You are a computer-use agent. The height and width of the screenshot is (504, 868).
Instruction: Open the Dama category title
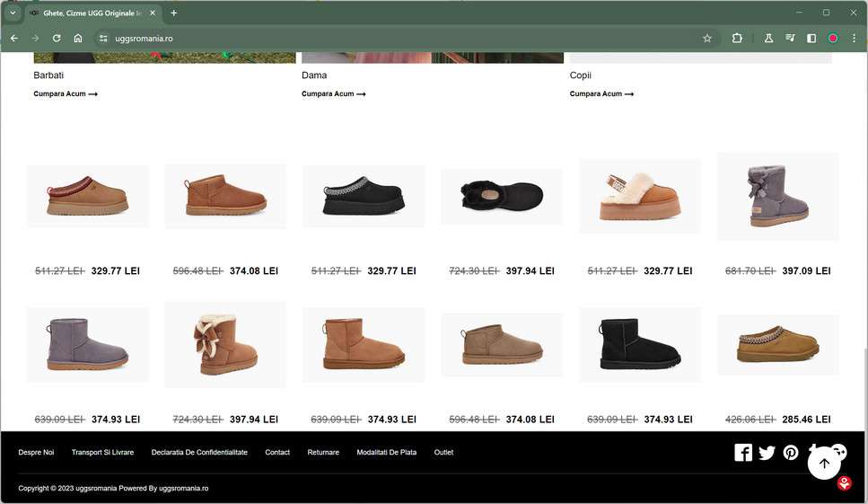(314, 75)
